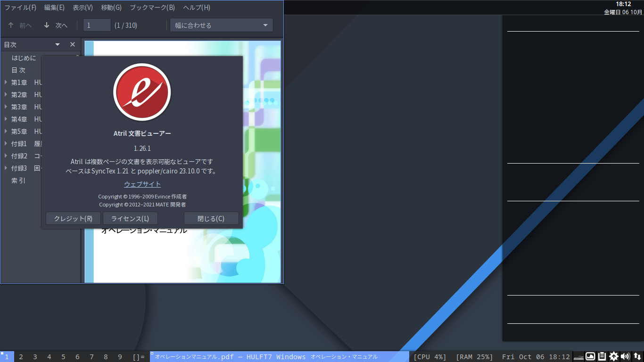Click Fri Oct 06 18:12 date in bar
644x362 pixels.
[536, 357]
